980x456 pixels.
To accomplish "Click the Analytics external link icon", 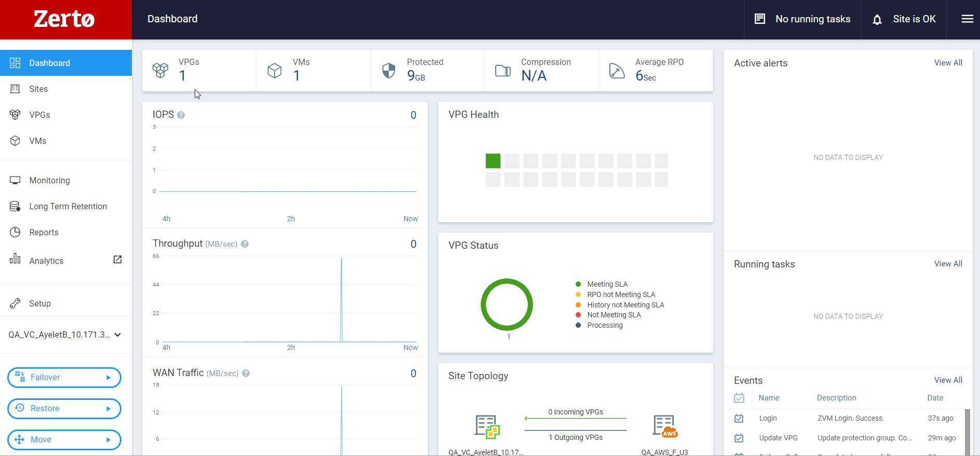I will (x=118, y=259).
